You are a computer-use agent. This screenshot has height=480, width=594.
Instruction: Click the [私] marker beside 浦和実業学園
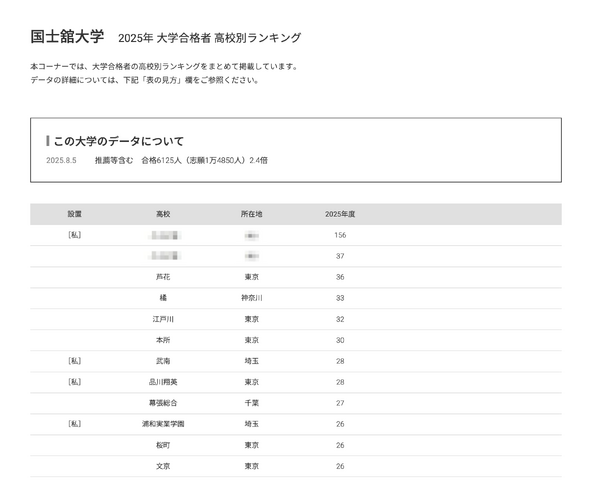tap(75, 424)
